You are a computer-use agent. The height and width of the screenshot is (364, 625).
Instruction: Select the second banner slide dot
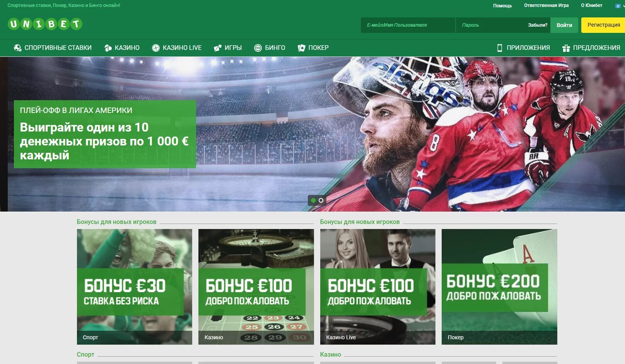[321, 200]
